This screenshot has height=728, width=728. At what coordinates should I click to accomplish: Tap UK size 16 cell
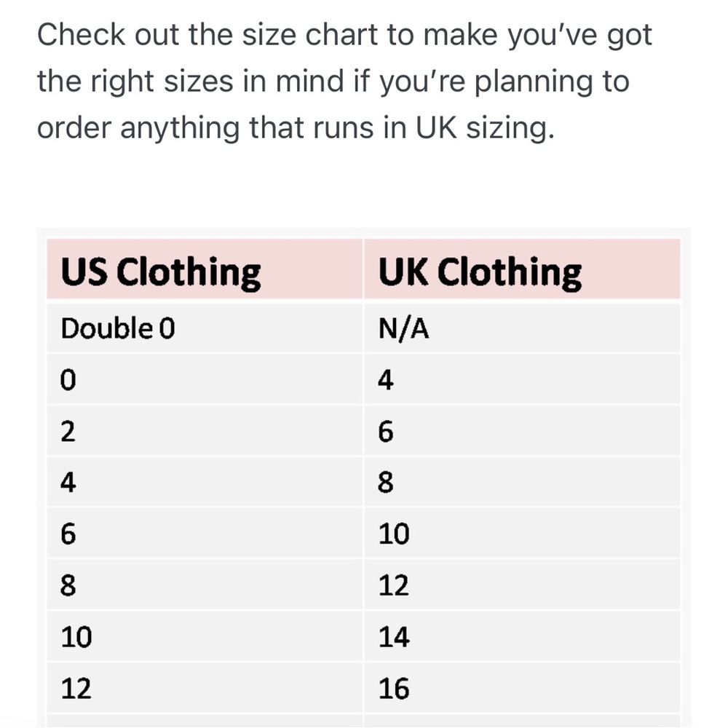(x=522, y=688)
